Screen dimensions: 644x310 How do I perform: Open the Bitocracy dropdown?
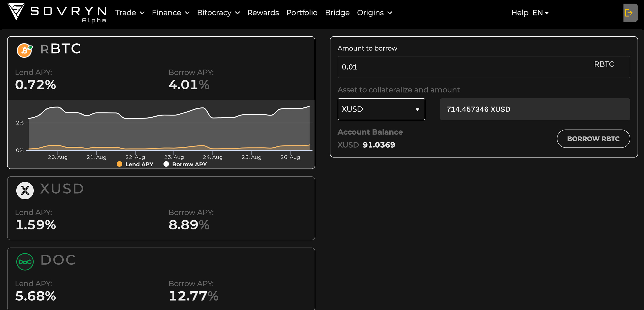pos(218,12)
